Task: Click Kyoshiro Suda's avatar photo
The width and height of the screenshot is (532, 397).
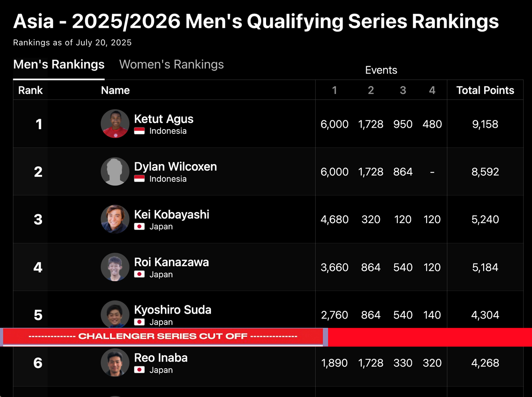Action: [115, 314]
